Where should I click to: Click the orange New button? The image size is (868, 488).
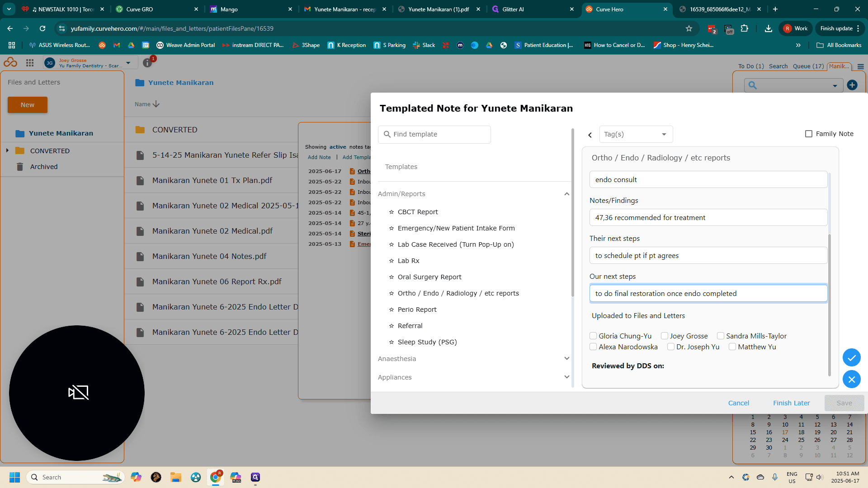(x=28, y=105)
